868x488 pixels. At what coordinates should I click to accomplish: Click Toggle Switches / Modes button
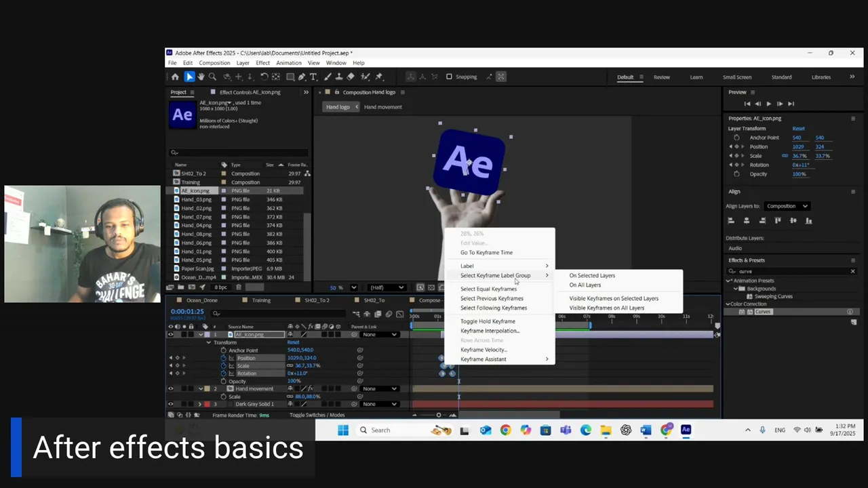[x=317, y=415]
